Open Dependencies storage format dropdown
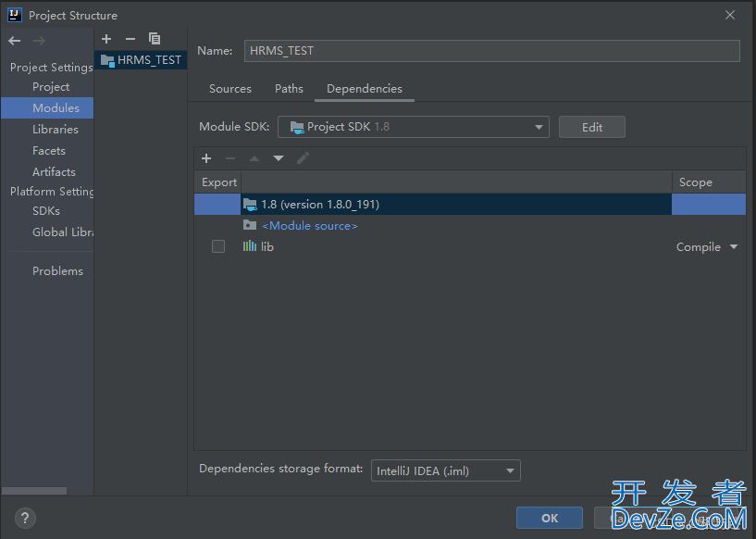The image size is (756, 539). 445,470
